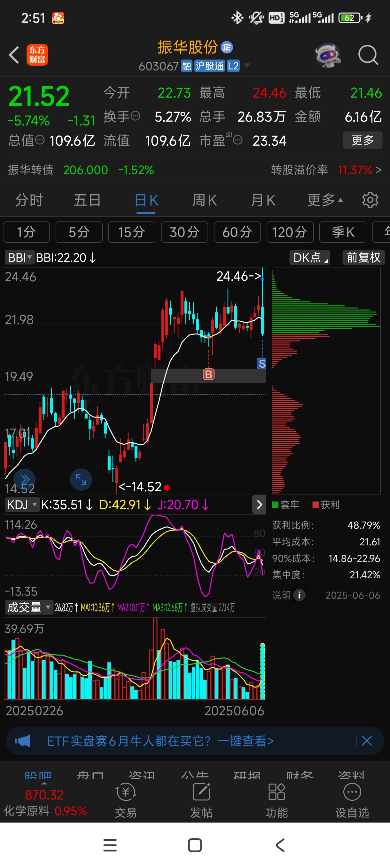The width and height of the screenshot is (390, 868).
Task: Tap the 2025-06-06 date label
Action: [353, 595]
